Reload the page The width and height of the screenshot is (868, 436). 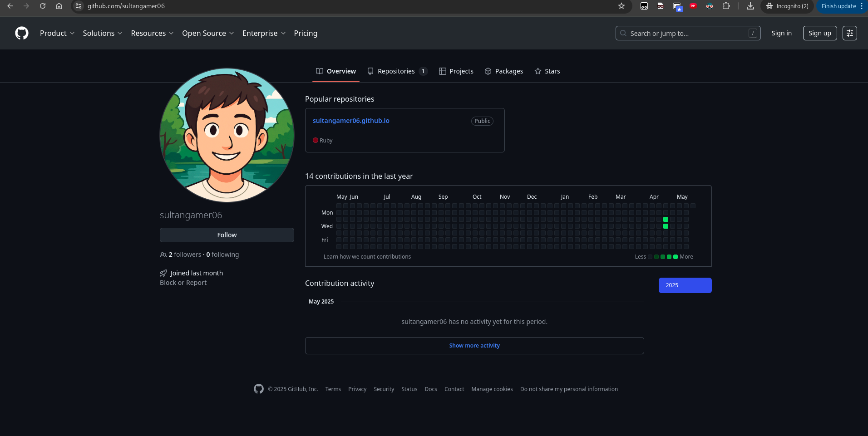tap(43, 6)
